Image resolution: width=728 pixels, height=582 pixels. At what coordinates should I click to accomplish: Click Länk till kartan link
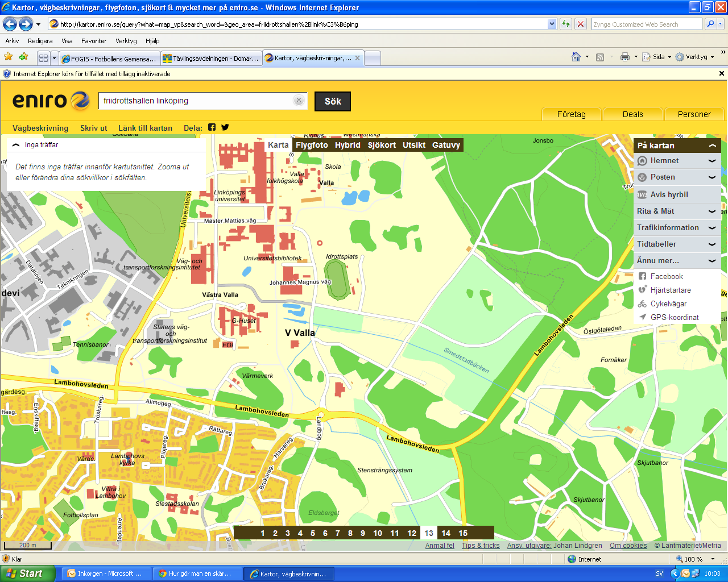[x=145, y=128]
